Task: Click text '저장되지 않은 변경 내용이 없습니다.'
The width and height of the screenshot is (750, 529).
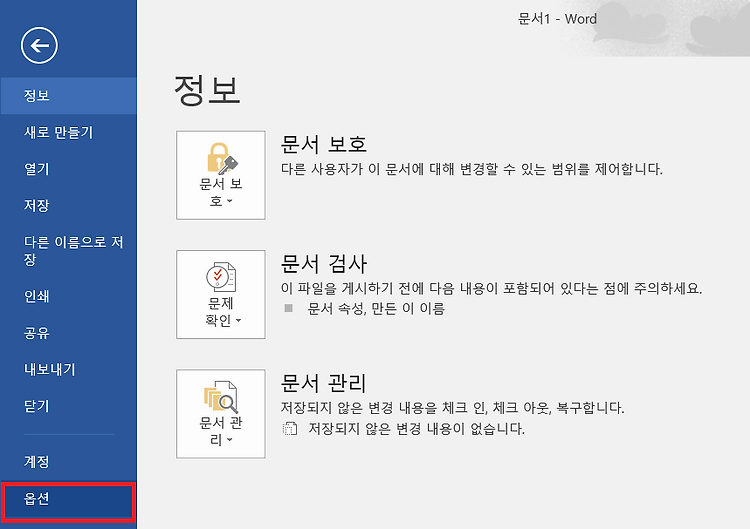Action: tap(416, 428)
